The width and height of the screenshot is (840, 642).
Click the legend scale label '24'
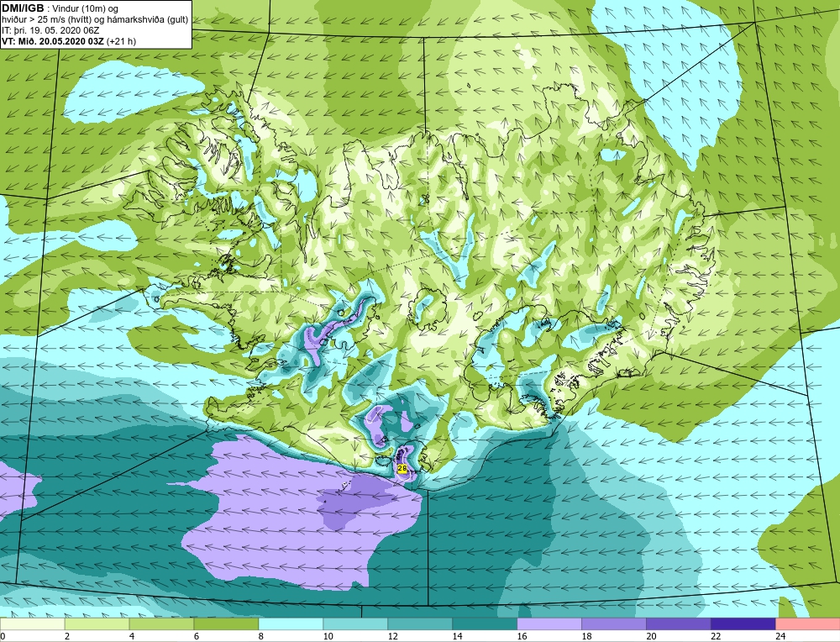click(780, 636)
